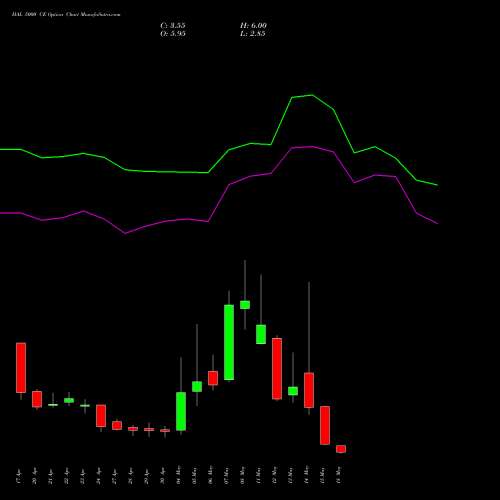Click the close value C: 3.55
Screen dimensions: 500x500
click(x=173, y=25)
